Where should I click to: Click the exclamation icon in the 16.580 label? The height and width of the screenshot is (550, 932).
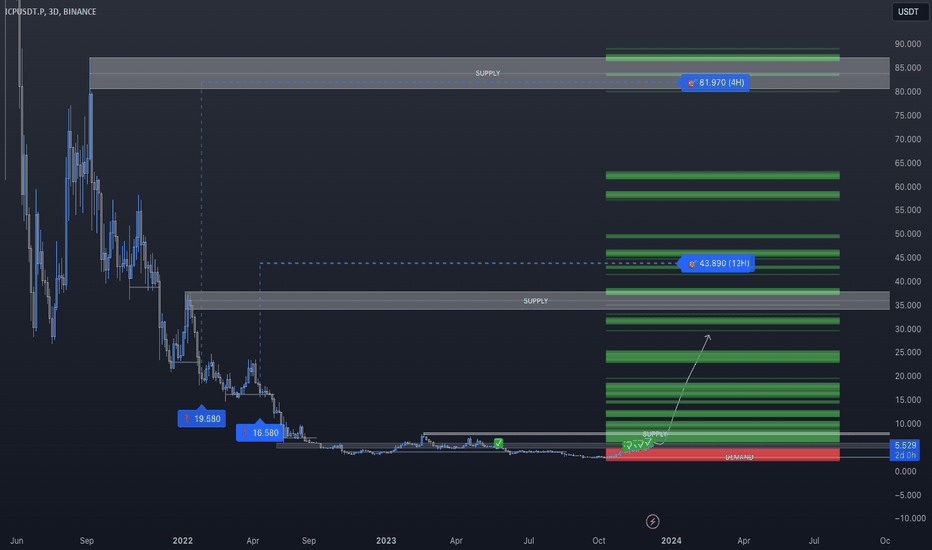[x=245, y=433]
